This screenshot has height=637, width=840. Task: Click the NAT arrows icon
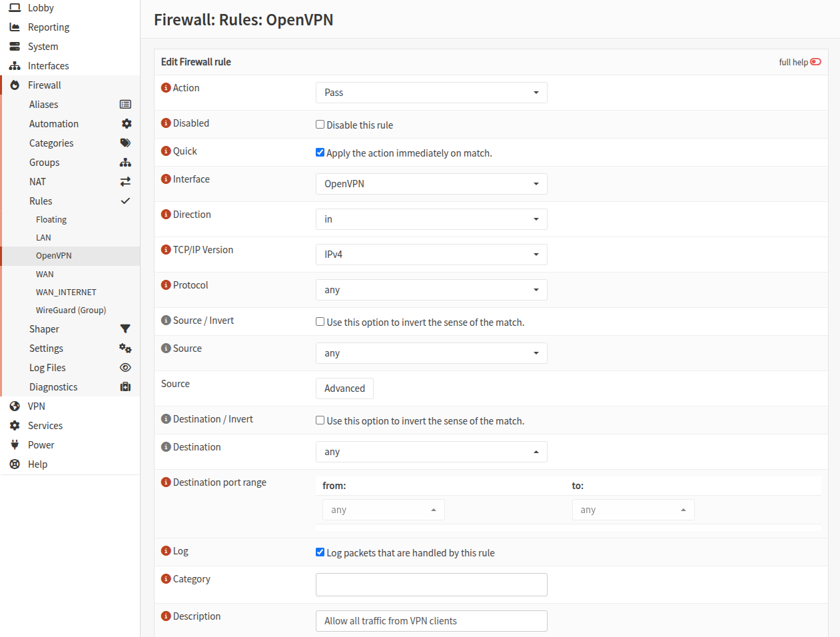pyautogui.click(x=125, y=182)
